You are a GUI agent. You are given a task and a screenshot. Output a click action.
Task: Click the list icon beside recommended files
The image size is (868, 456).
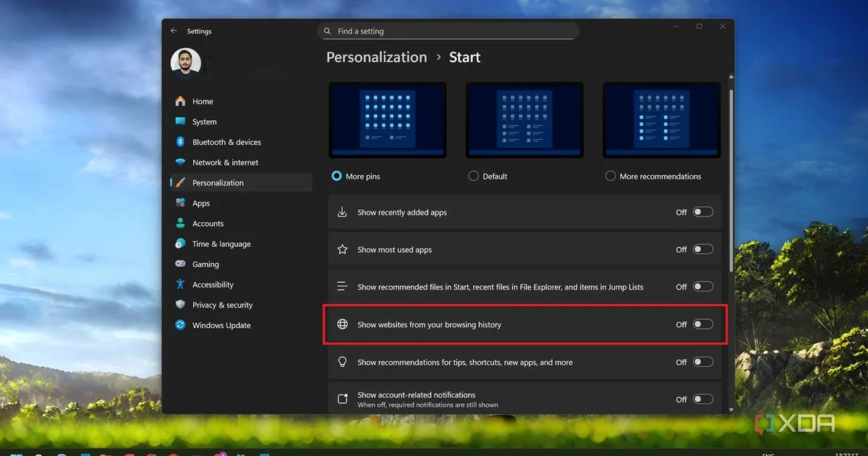coord(343,287)
